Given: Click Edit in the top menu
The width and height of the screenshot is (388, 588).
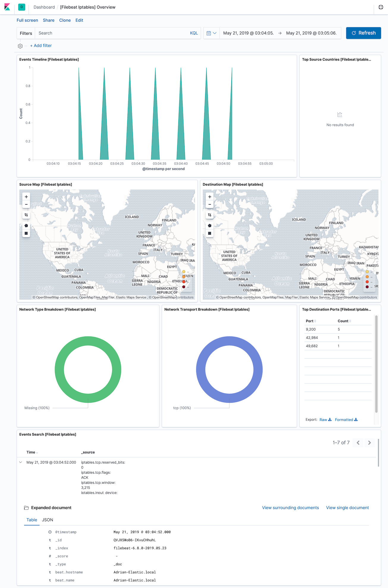Looking at the screenshot, I should point(79,20).
